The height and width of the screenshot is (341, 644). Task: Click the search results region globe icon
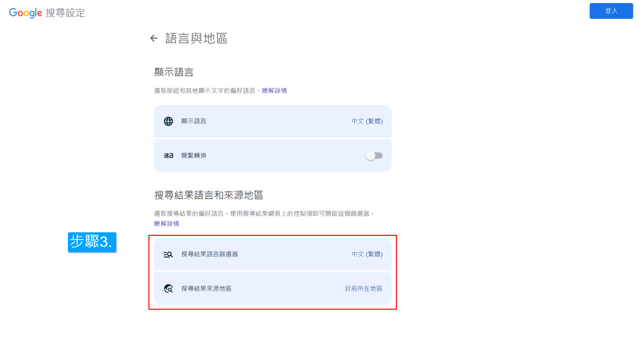(x=168, y=289)
